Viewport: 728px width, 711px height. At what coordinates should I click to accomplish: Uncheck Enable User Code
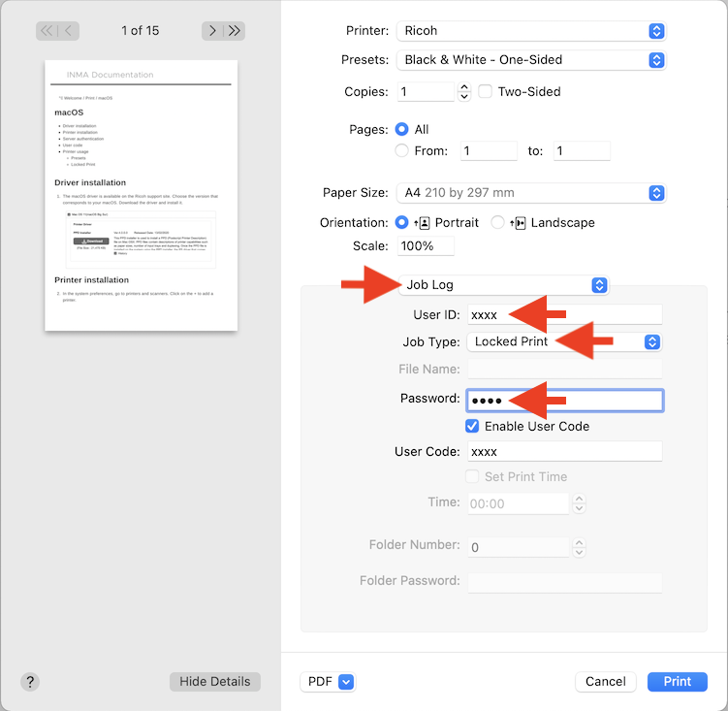point(472,426)
